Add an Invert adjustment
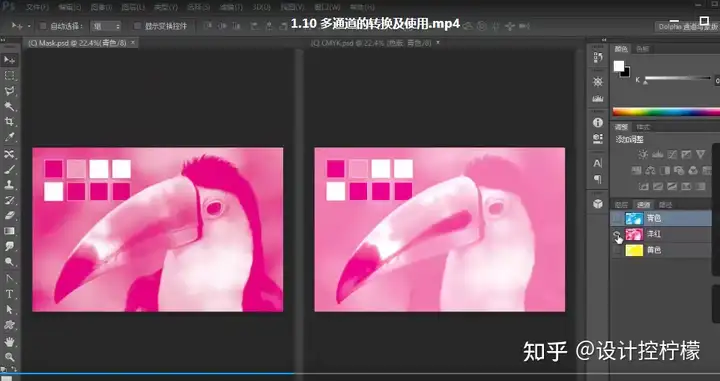The height and width of the screenshot is (381, 720). pyautogui.click(x=643, y=186)
